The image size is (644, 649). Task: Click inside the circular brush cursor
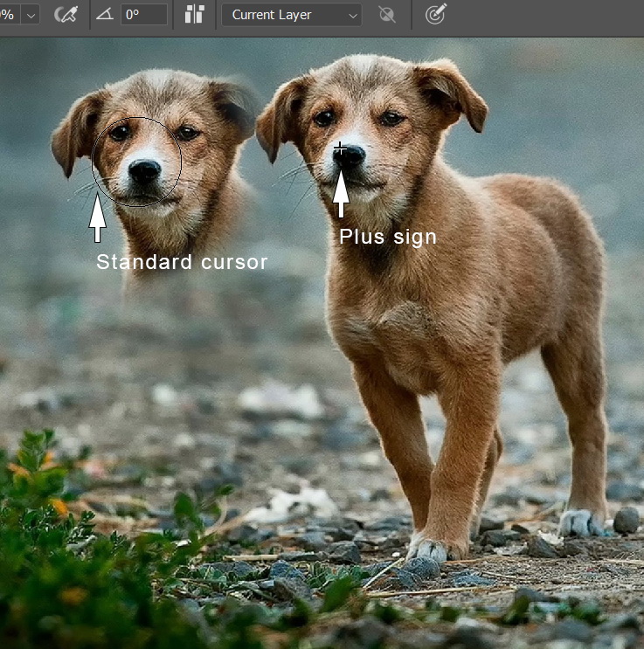pos(136,162)
